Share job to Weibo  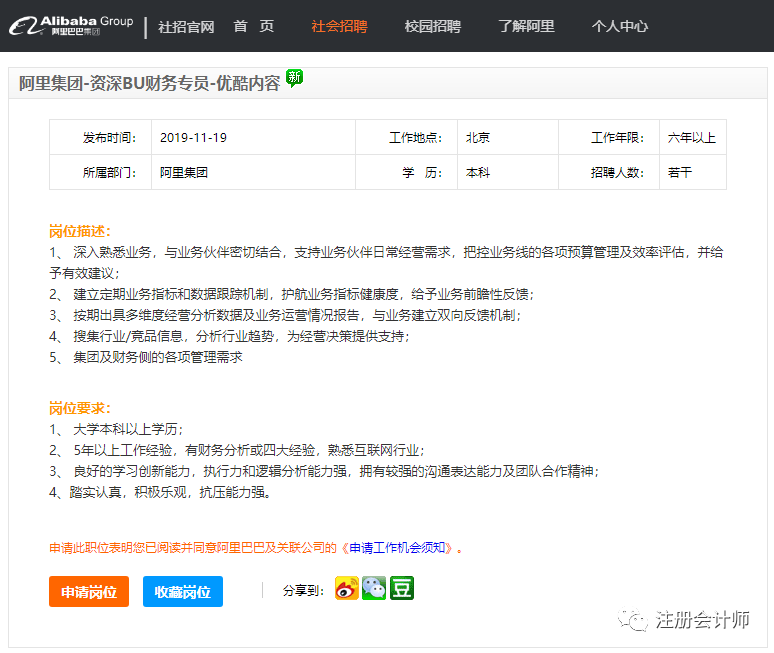coord(347,588)
